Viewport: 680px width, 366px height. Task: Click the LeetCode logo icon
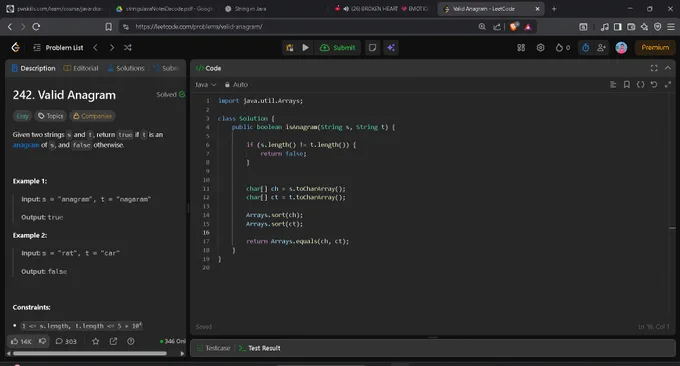coord(16,47)
